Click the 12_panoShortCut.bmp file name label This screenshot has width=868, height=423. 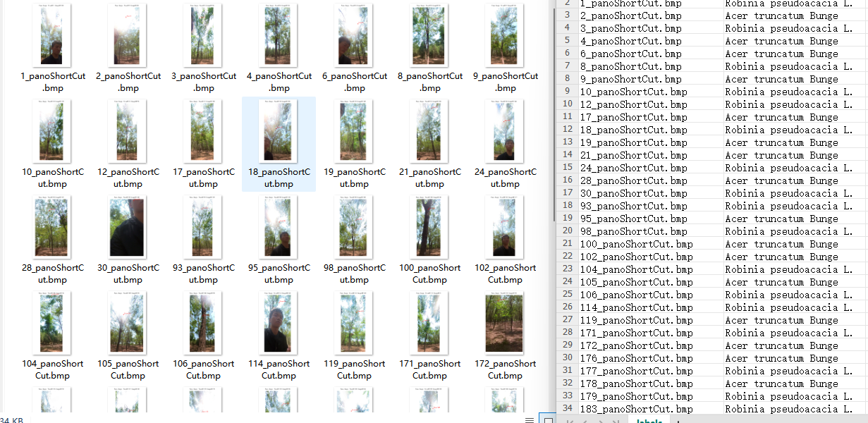click(128, 178)
